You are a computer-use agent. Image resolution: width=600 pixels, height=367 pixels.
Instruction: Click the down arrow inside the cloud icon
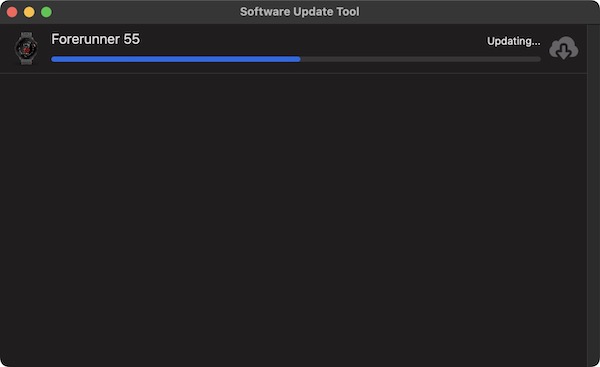564,51
